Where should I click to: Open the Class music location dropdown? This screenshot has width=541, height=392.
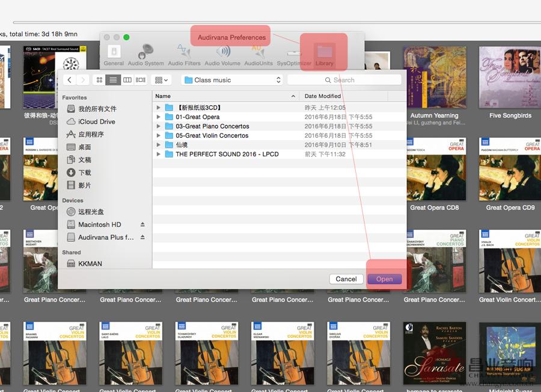[231, 80]
